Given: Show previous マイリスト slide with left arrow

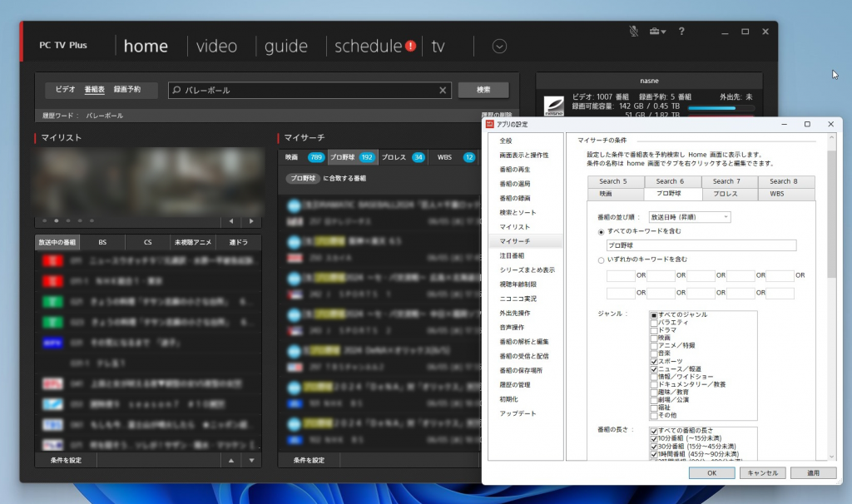Looking at the screenshot, I should pos(231,221).
